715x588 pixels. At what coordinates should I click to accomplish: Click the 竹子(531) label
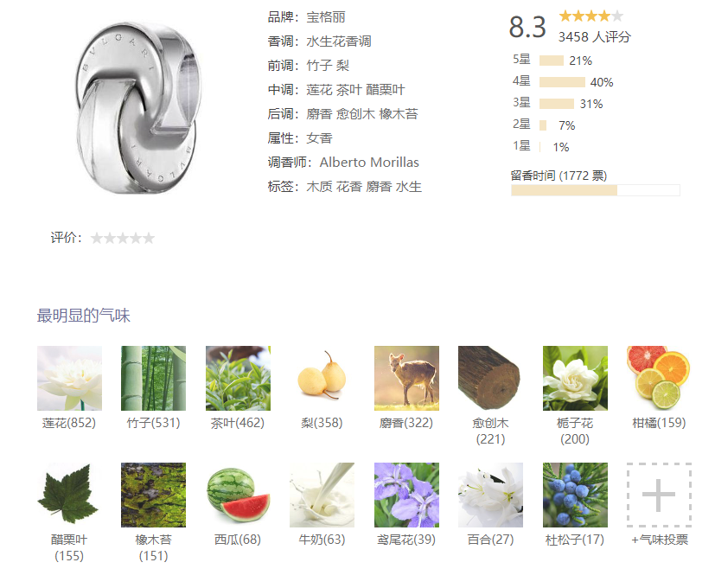click(x=153, y=423)
